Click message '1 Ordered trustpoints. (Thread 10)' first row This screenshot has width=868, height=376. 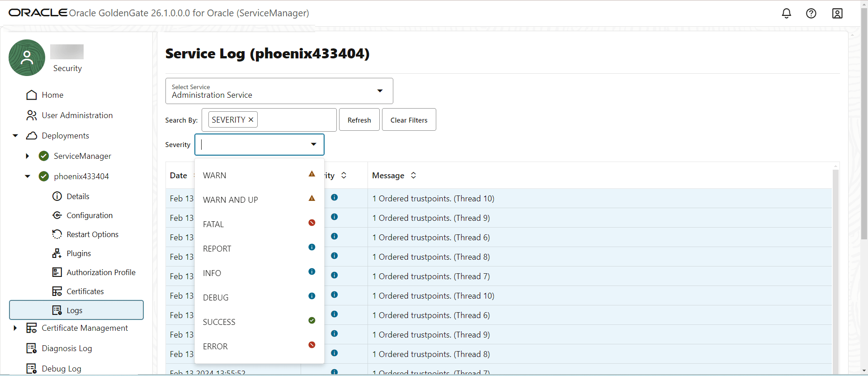click(x=433, y=199)
